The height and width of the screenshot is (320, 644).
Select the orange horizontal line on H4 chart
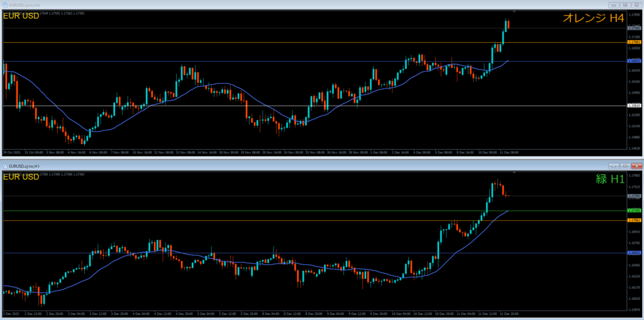tap(252, 42)
